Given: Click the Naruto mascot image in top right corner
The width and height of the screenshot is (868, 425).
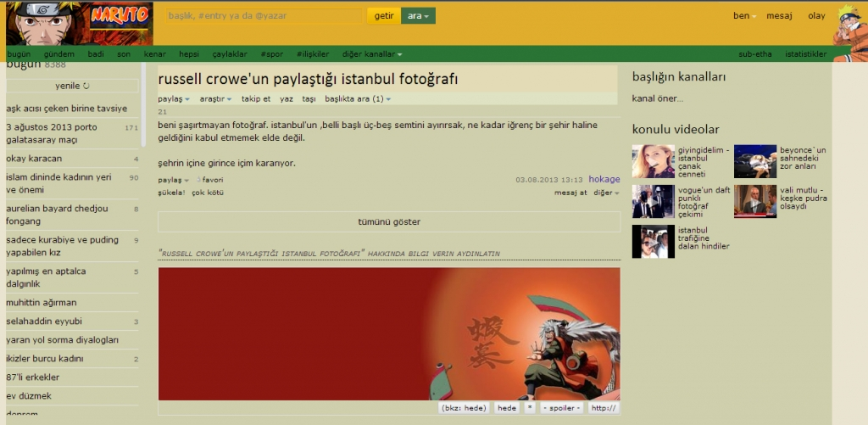Looking at the screenshot, I should pos(849,33).
